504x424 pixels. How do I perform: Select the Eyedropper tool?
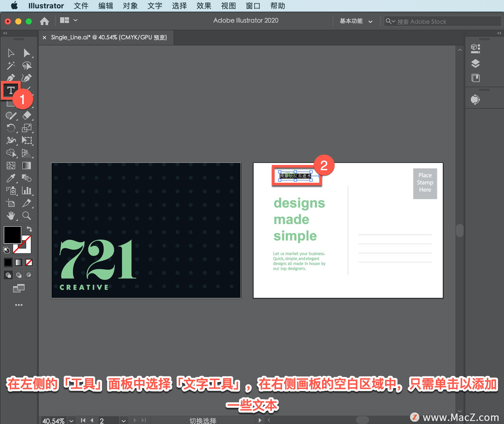[x=11, y=178]
